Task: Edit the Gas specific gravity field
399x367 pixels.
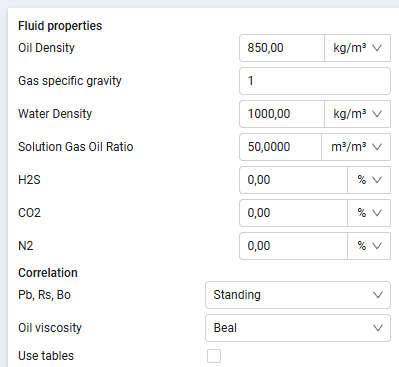Action: click(315, 81)
